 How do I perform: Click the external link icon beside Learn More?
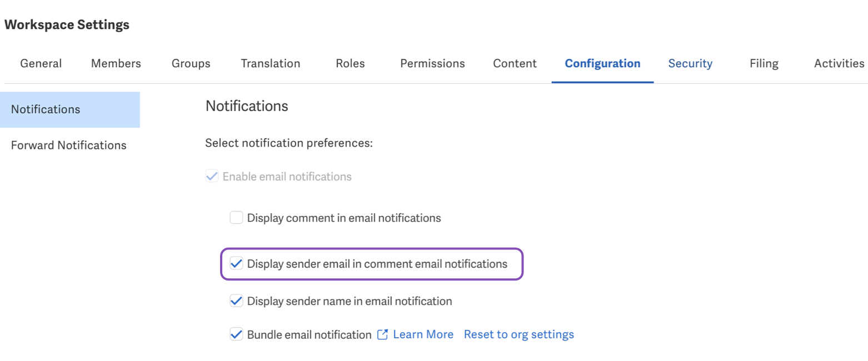point(382,334)
